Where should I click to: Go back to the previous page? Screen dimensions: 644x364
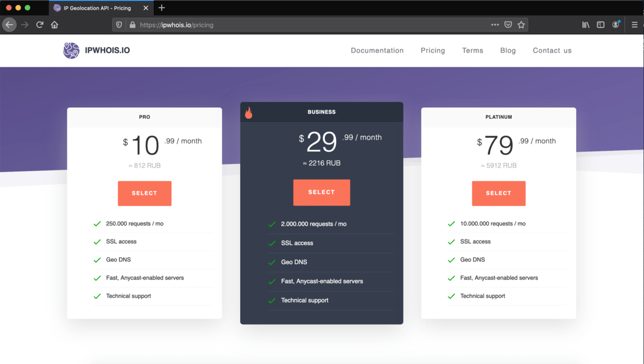9,24
